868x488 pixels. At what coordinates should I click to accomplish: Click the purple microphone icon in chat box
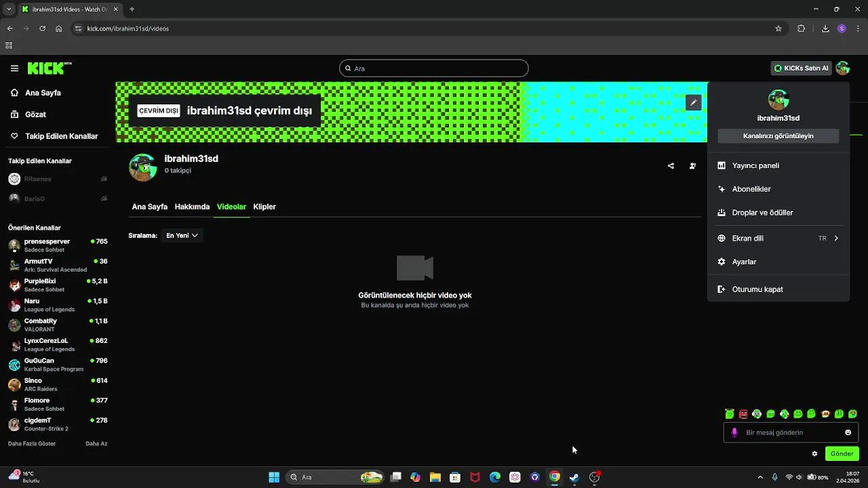point(734,432)
